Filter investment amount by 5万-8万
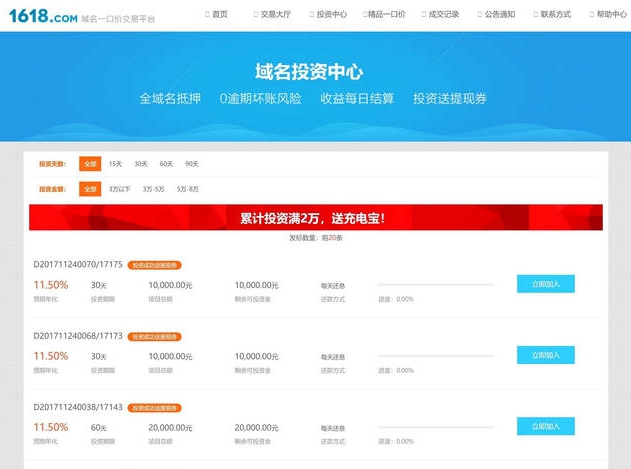The image size is (631, 469). pyautogui.click(x=188, y=189)
